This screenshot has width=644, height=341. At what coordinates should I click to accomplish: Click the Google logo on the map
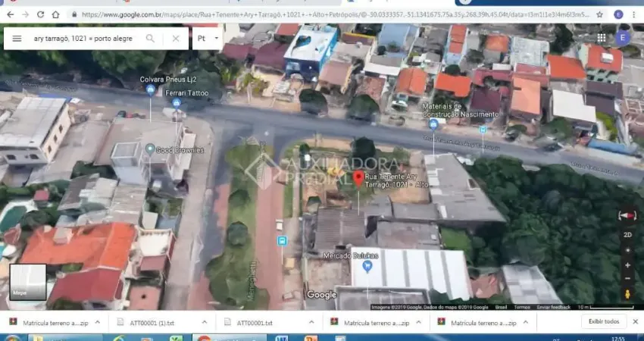coord(321,295)
